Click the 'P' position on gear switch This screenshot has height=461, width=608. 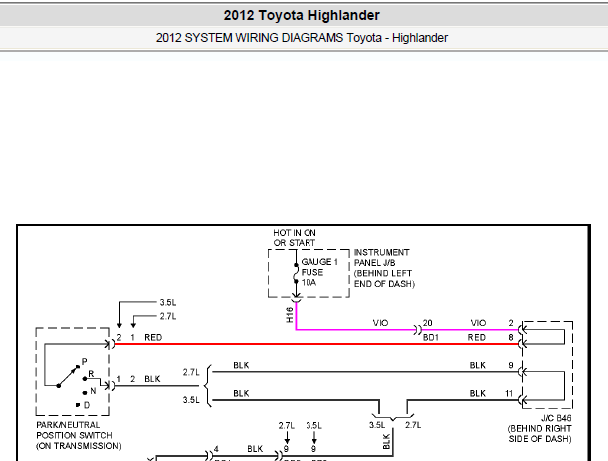[84, 362]
